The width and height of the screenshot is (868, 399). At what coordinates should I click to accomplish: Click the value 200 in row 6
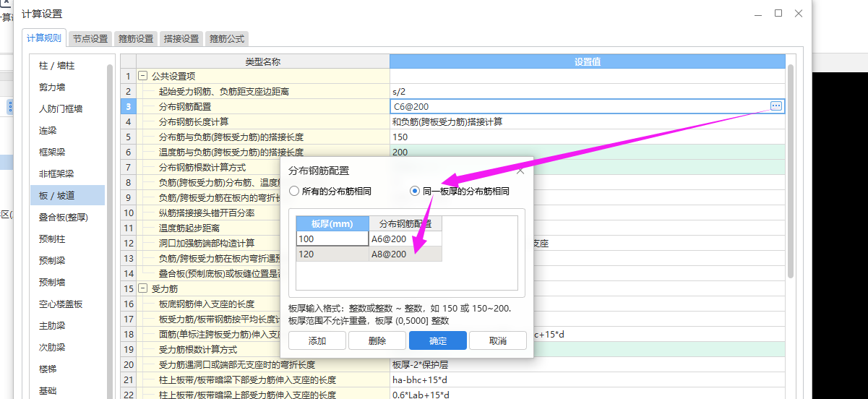[x=588, y=152]
